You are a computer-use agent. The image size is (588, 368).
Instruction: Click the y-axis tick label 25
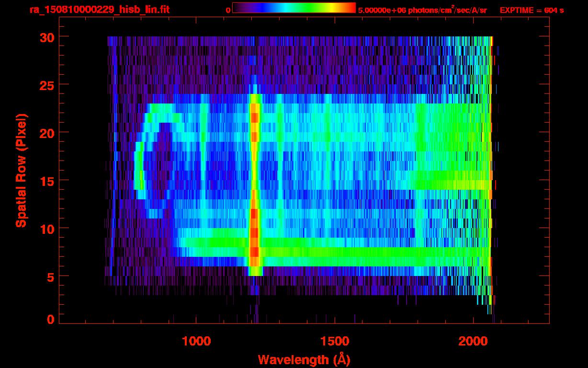(46, 85)
